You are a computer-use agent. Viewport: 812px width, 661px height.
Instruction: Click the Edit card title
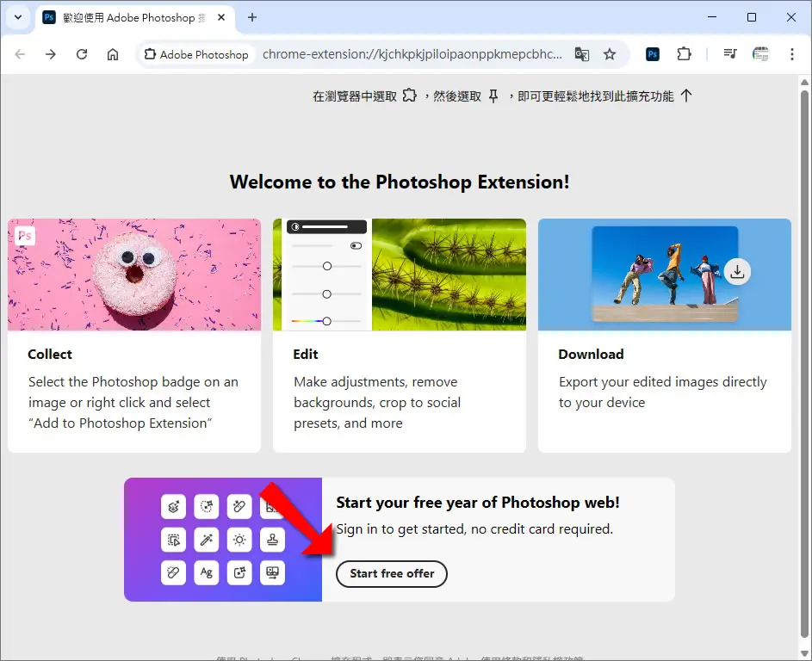coord(306,354)
